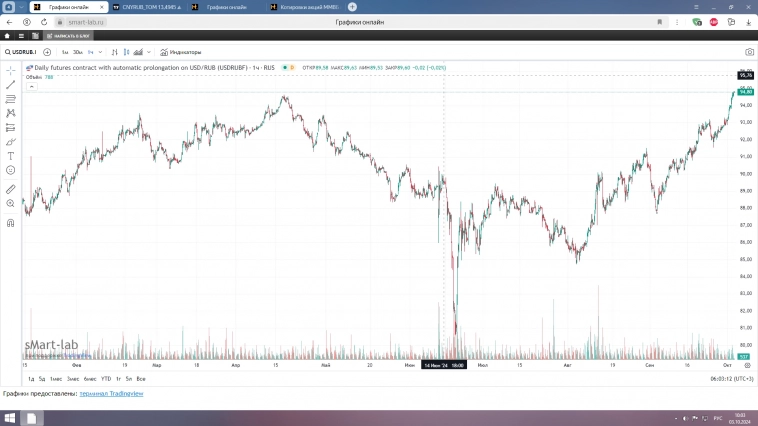Image resolution: width=758 pixels, height=426 pixels.
Task: Collapse the indicator legend with chevron
Action: [x=31, y=87]
